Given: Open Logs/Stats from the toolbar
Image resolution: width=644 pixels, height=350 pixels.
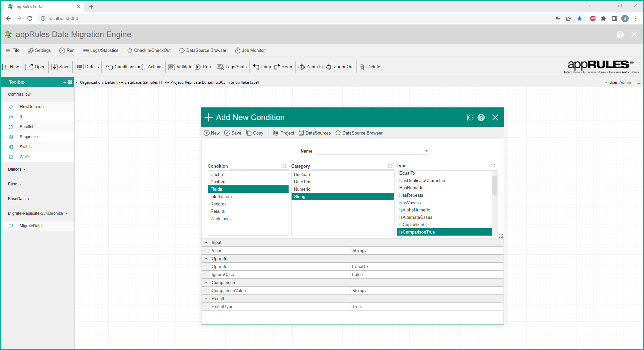Looking at the screenshot, I should point(232,67).
